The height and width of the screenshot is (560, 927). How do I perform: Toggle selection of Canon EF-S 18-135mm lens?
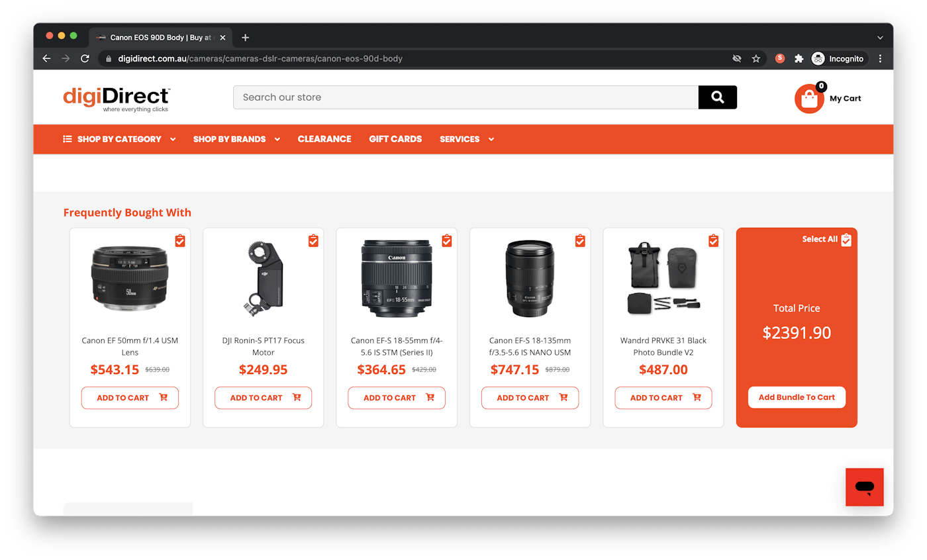click(x=580, y=240)
